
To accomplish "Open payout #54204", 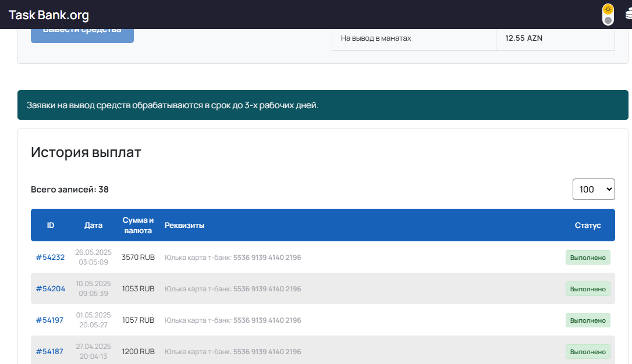I will (x=50, y=289).
